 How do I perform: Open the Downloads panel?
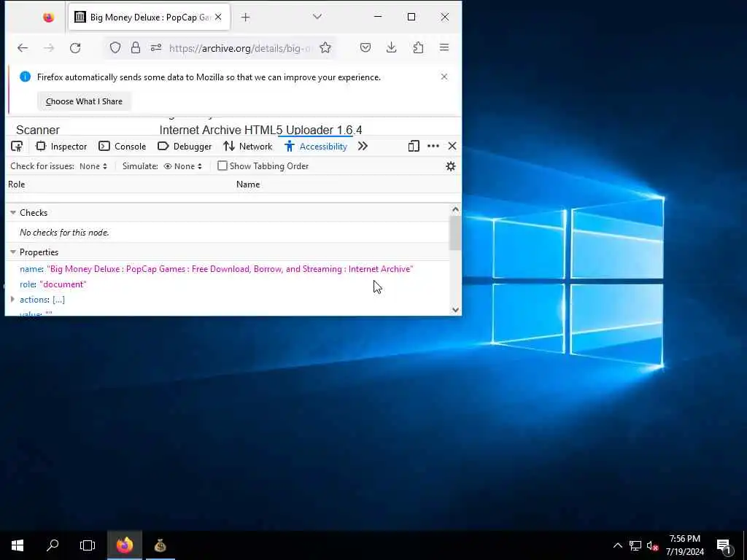(392, 47)
